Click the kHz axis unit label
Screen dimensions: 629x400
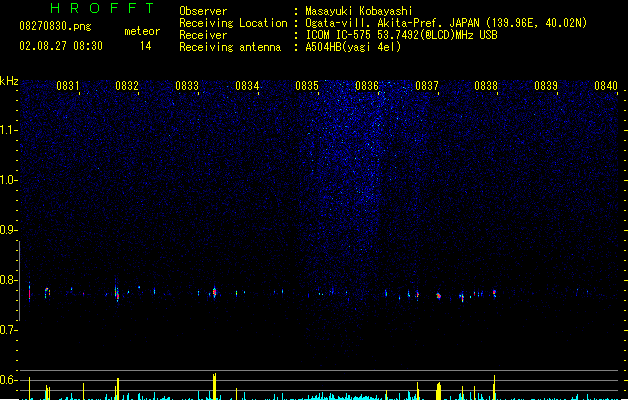(x=9, y=81)
